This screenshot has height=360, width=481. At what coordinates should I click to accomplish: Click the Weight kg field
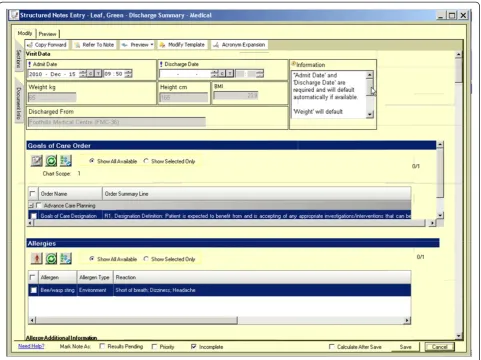52,97
